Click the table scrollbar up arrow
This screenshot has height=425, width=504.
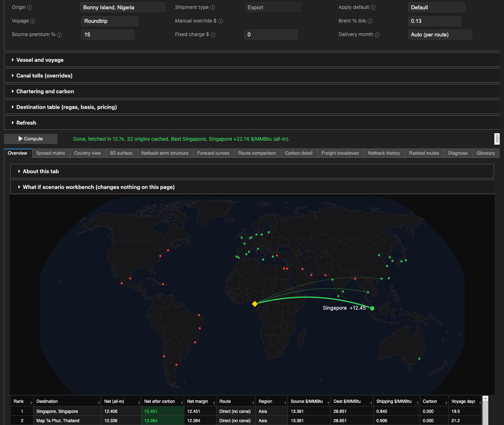click(485, 399)
